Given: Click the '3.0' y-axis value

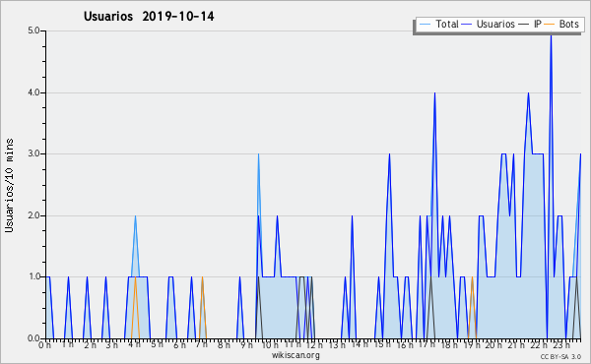Looking at the screenshot, I should pos(33,153).
